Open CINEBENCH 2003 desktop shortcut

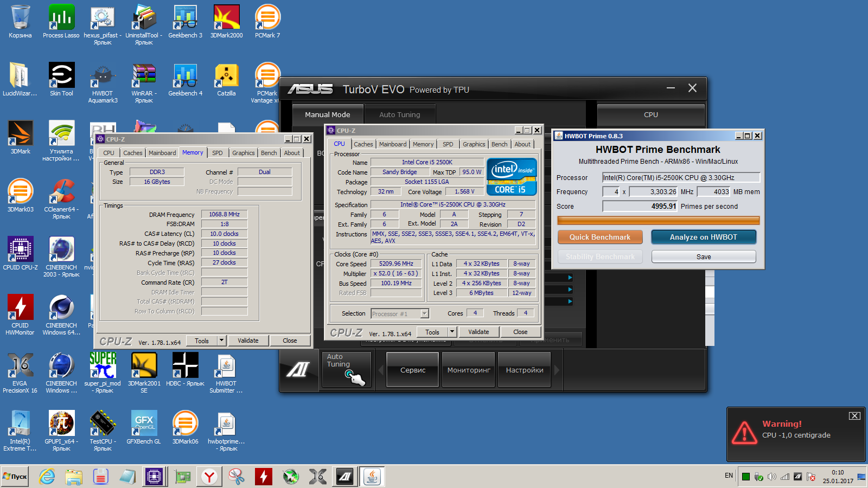(61, 257)
